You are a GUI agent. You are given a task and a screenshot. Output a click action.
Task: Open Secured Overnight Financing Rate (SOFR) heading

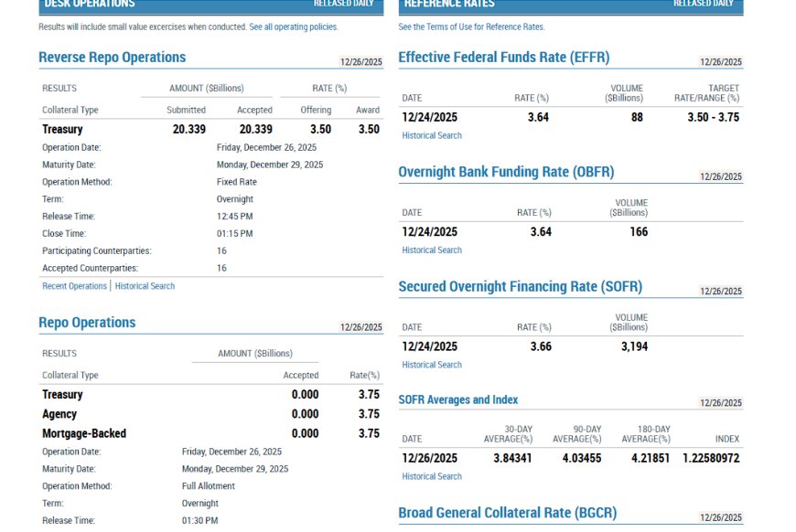521,286
